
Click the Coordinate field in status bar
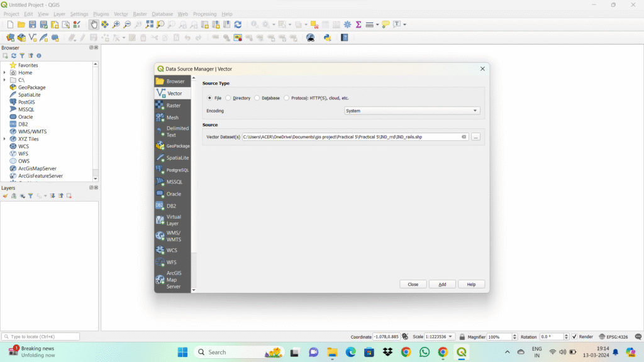(386, 337)
